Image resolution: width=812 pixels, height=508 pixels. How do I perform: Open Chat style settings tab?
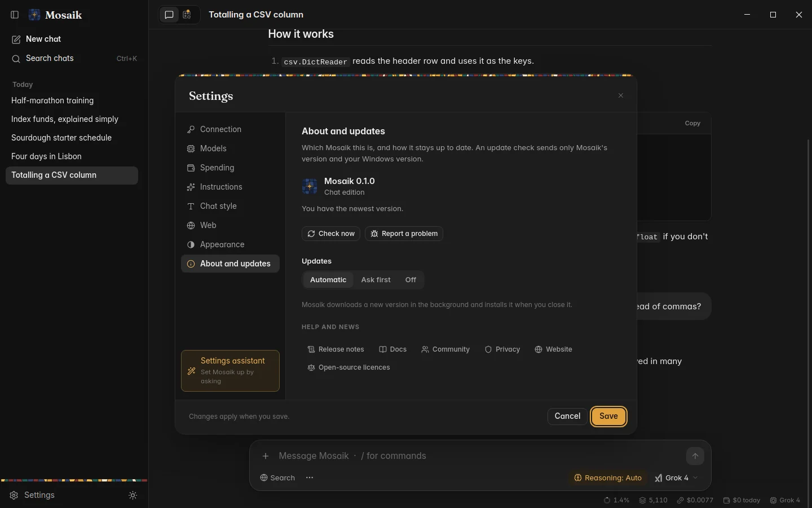point(230,206)
